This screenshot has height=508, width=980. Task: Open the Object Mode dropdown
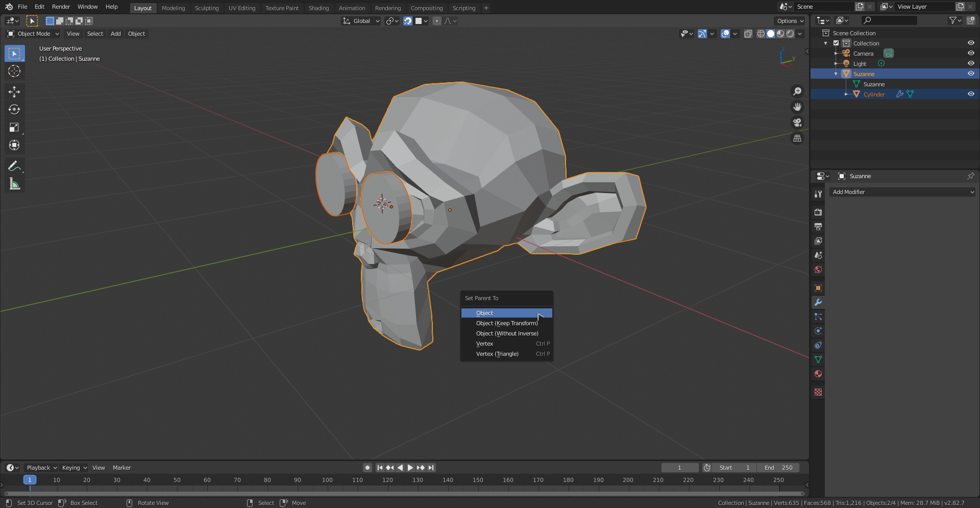pyautogui.click(x=33, y=34)
